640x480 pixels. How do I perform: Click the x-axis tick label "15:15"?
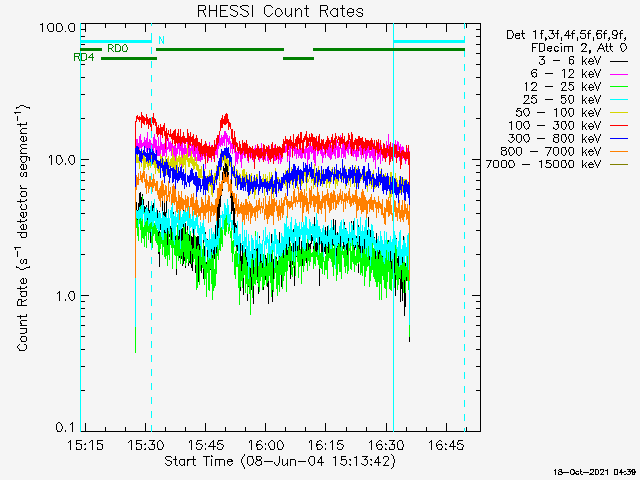[85, 445]
